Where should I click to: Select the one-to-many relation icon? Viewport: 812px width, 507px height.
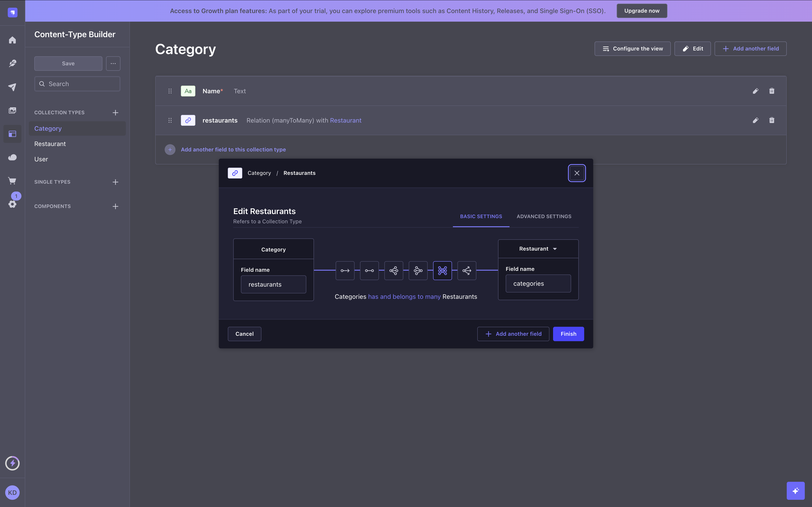point(394,271)
